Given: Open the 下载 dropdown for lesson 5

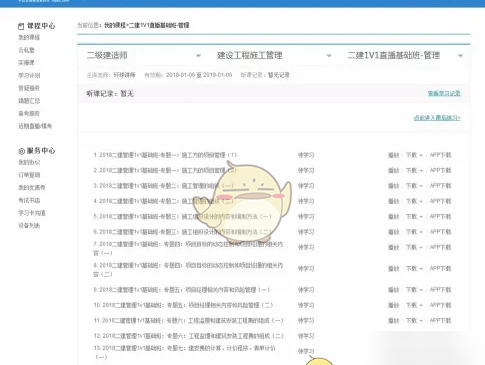Looking at the screenshot, I should click(414, 217).
